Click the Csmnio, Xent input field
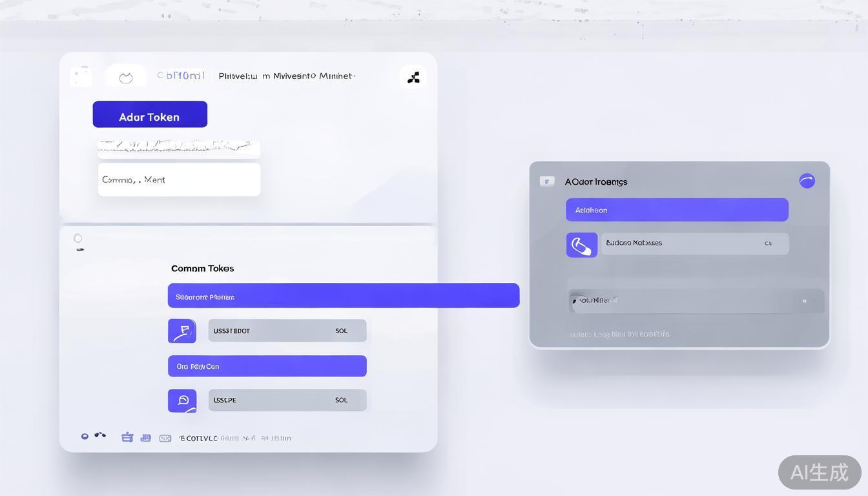868x496 pixels. point(179,180)
